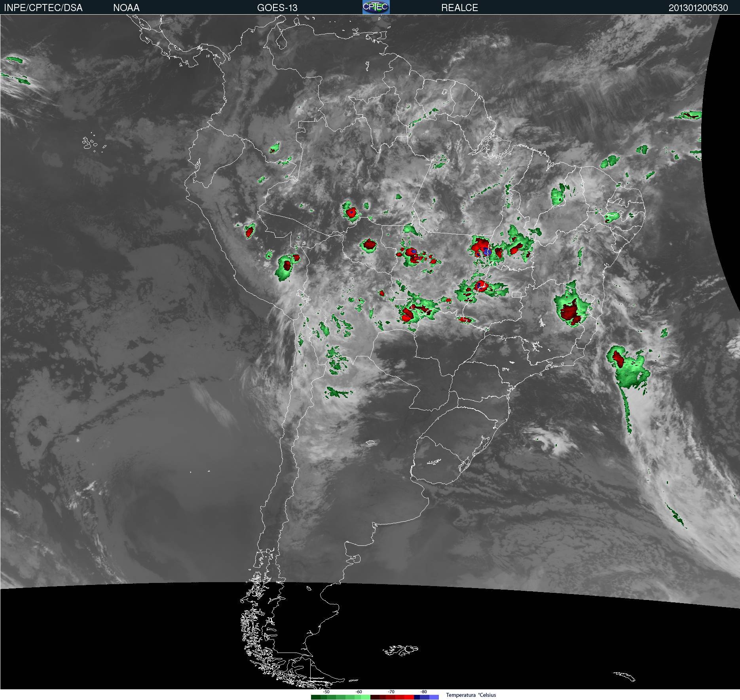The width and height of the screenshot is (740, 700).
Task: Click the Temperatura °Celsius legend caption
Action: 471,695
